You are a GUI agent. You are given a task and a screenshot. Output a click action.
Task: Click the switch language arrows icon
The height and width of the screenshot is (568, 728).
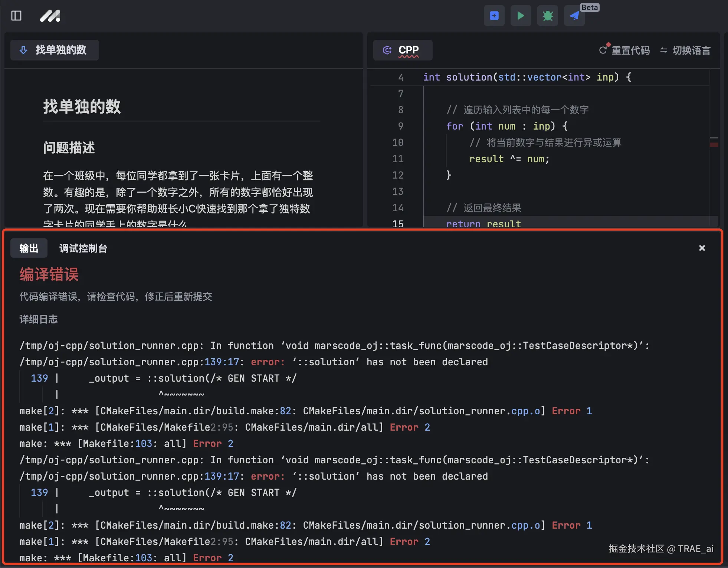pyautogui.click(x=664, y=50)
